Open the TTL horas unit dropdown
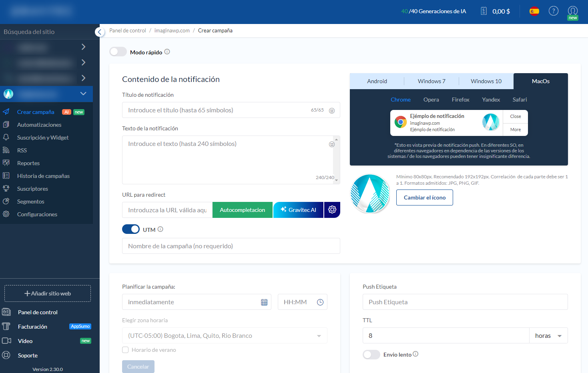The height and width of the screenshot is (373, 588). pos(548,336)
